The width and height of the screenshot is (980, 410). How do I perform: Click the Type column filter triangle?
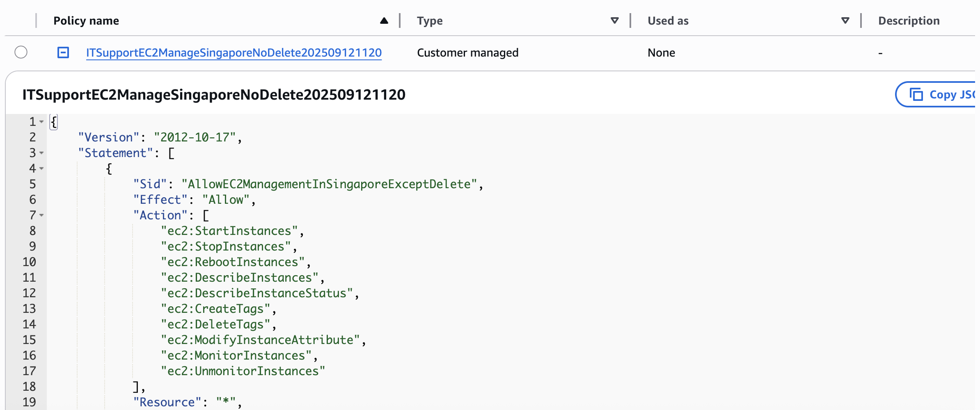614,20
